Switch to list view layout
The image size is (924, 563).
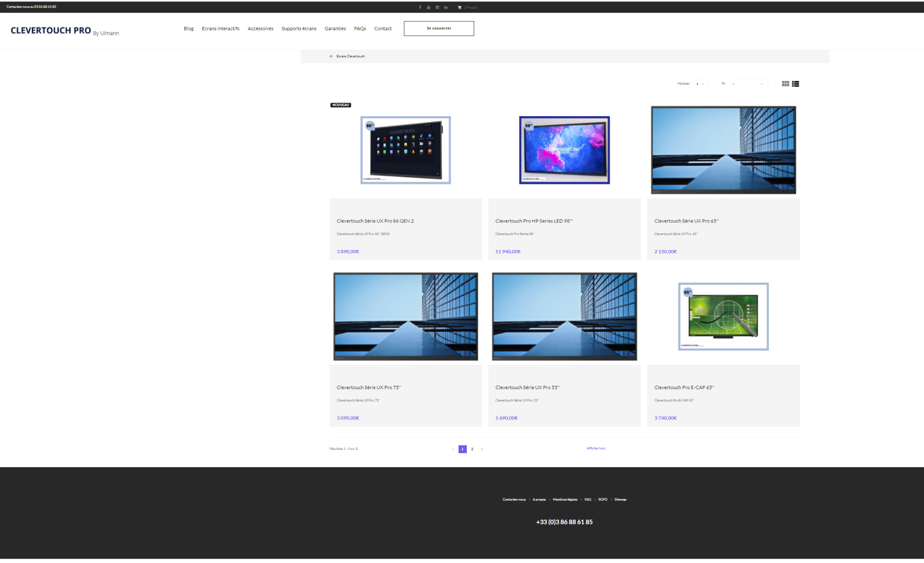coord(796,84)
